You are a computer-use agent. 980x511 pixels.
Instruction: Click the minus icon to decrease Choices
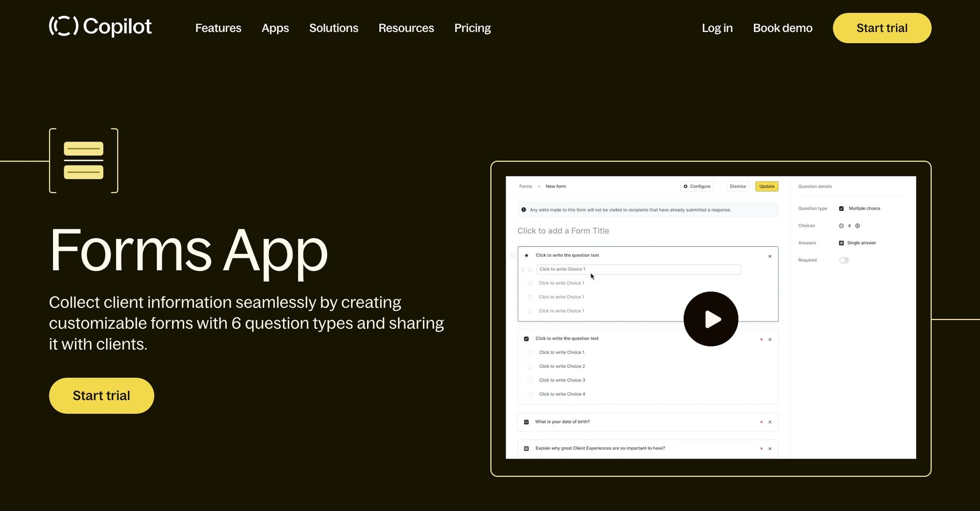(841, 226)
